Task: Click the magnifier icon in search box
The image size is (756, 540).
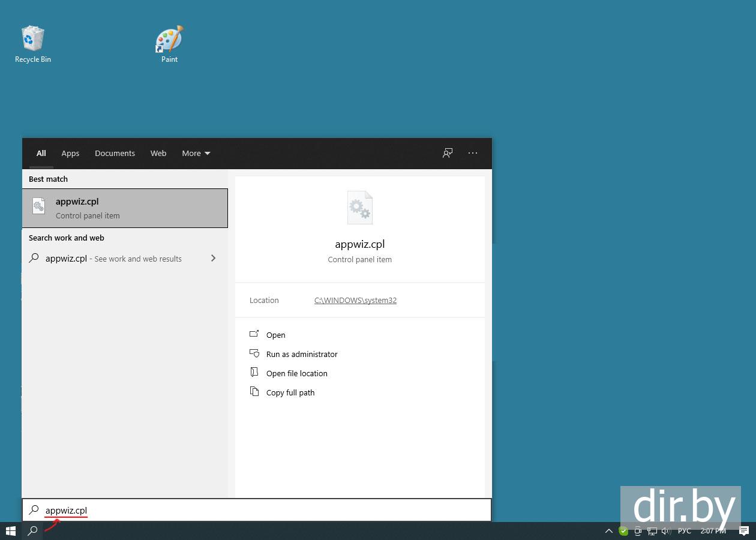Action: pos(34,510)
